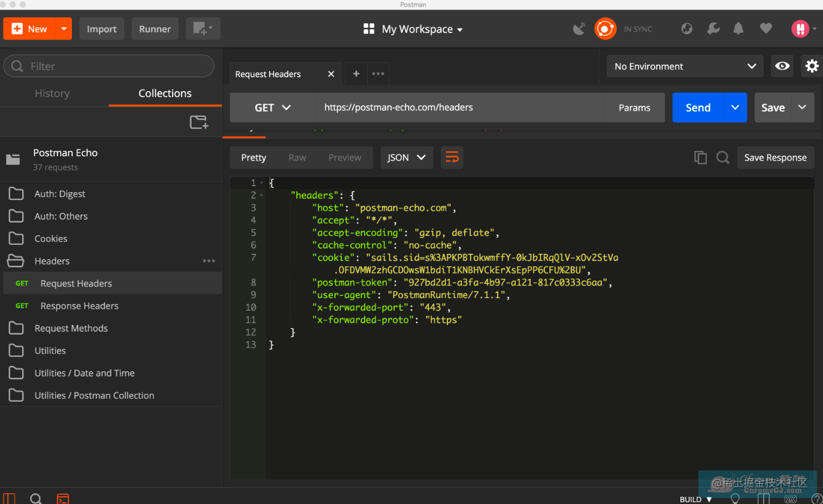Copy response with the copy icon
This screenshot has height=504, width=823.
[700, 157]
